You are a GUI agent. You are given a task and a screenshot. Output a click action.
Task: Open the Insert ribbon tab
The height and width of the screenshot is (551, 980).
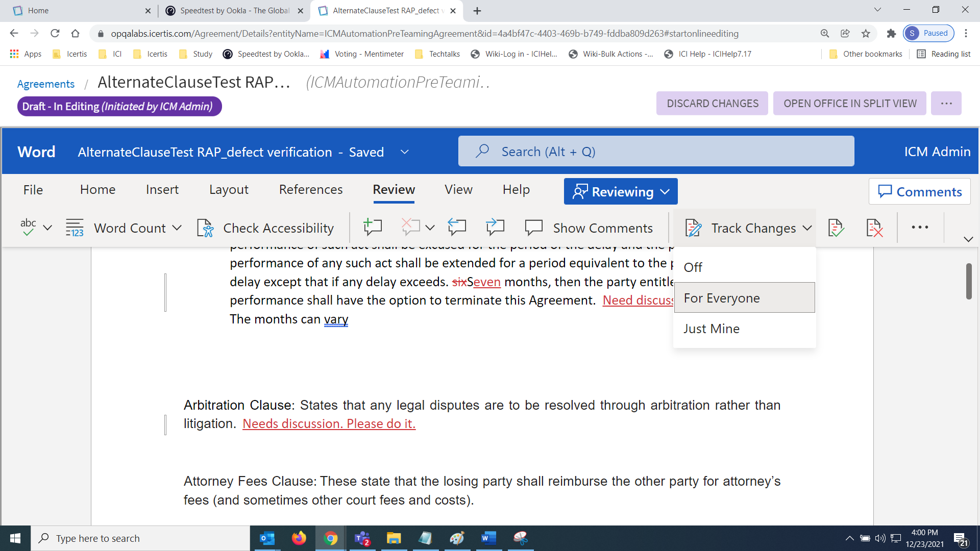[162, 190]
